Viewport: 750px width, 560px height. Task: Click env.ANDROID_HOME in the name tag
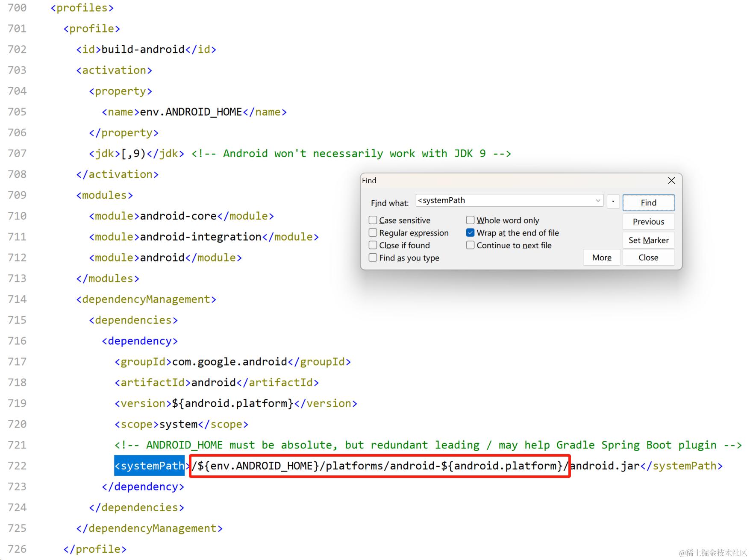point(191,112)
